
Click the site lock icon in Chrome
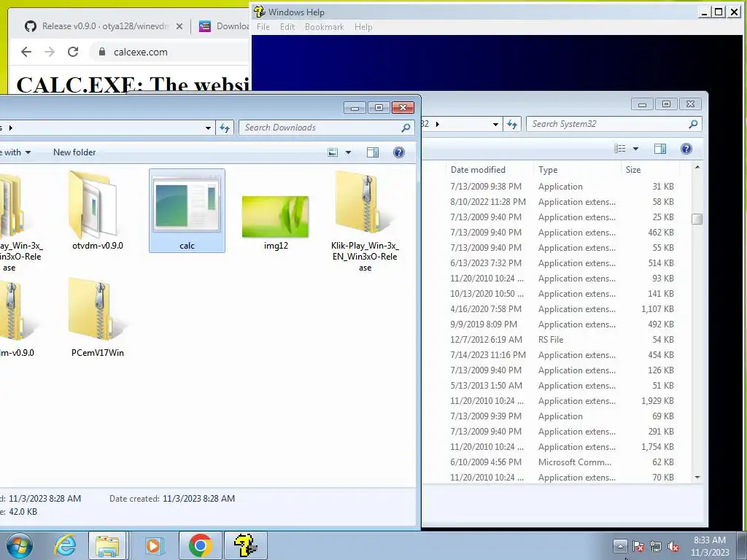tap(101, 52)
